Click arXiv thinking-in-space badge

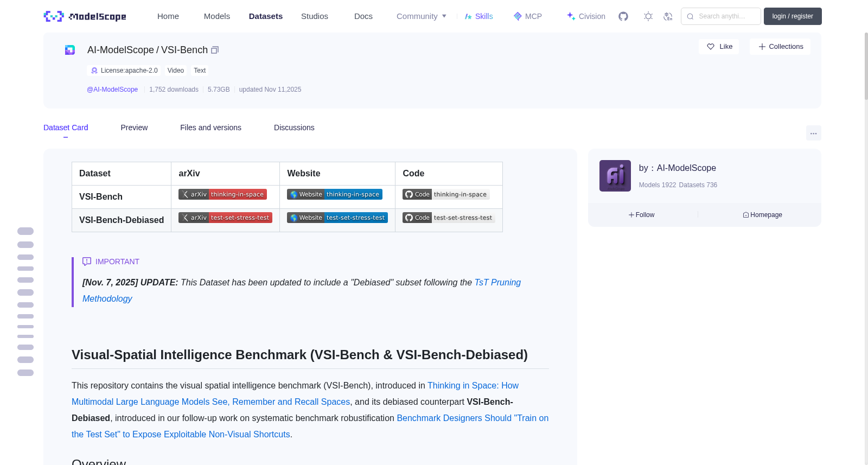(222, 194)
